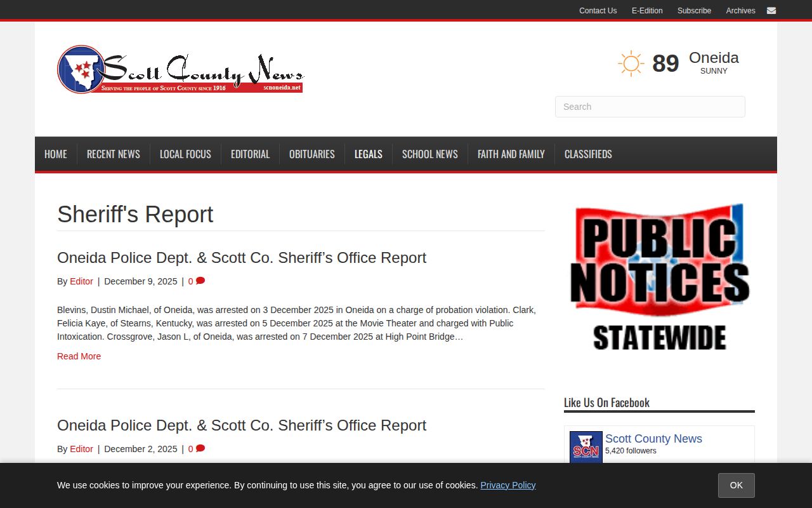This screenshot has width=812, height=508.
Task: Open the Obituaries section
Action: (312, 154)
